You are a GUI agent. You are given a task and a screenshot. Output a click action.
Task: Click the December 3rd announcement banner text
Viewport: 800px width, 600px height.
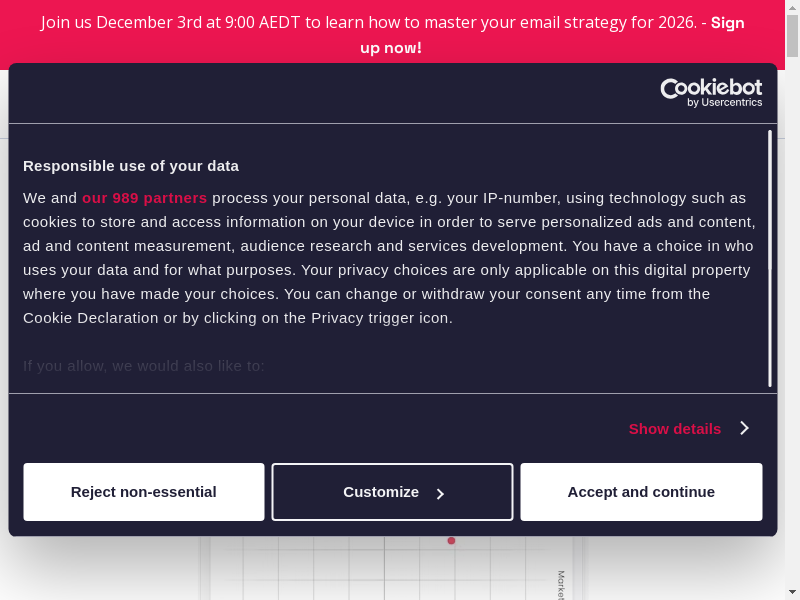point(368,22)
